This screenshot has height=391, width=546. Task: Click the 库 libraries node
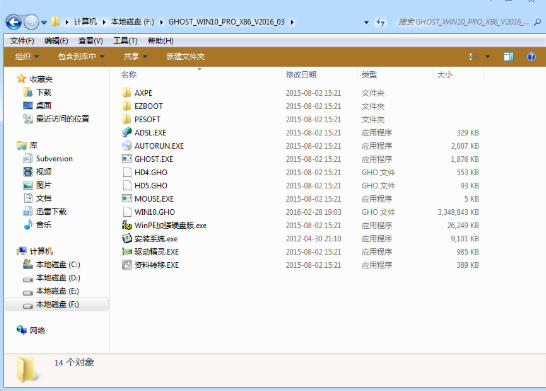pos(27,145)
